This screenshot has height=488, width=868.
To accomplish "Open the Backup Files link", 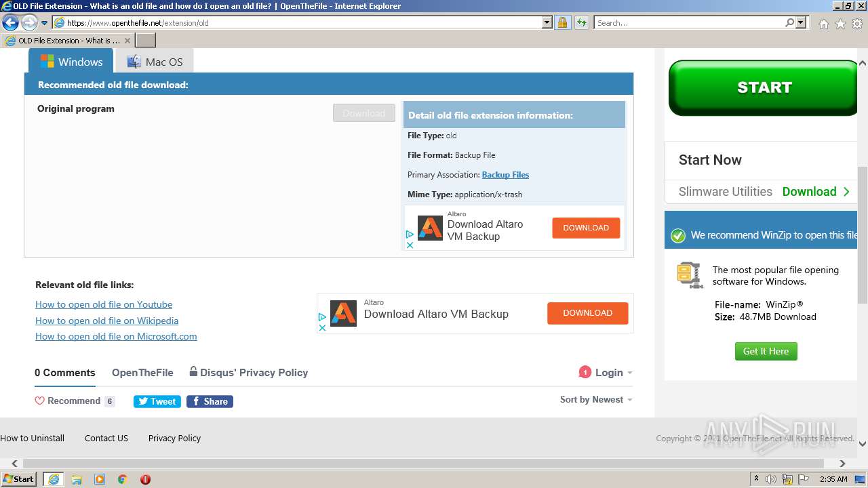I will pos(505,175).
